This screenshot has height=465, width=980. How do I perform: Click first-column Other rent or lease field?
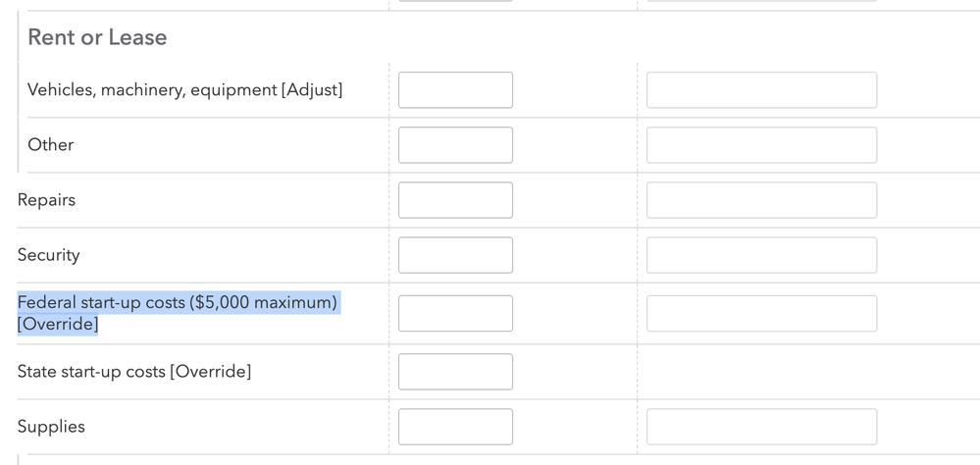pyautogui.click(x=455, y=145)
